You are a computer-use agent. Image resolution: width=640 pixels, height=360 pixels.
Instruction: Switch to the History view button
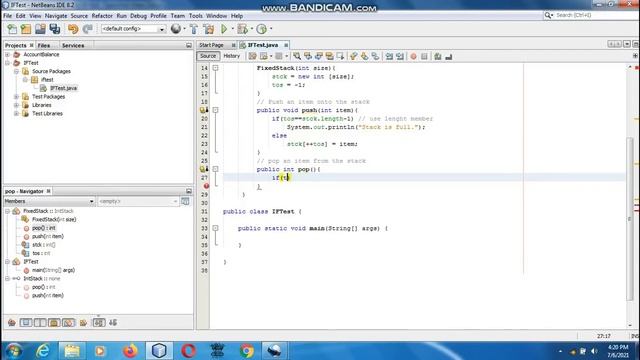[x=232, y=56]
